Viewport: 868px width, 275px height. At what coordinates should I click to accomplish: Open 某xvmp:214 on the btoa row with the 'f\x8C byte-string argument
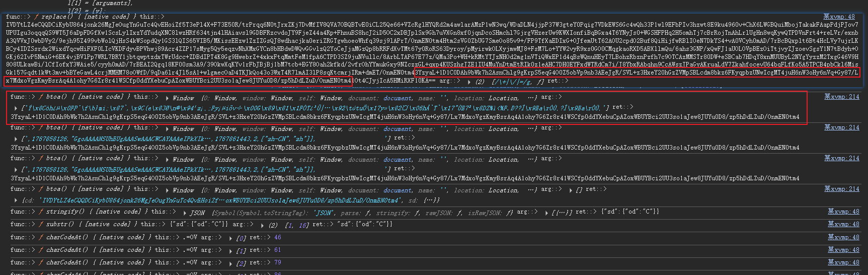(842, 97)
